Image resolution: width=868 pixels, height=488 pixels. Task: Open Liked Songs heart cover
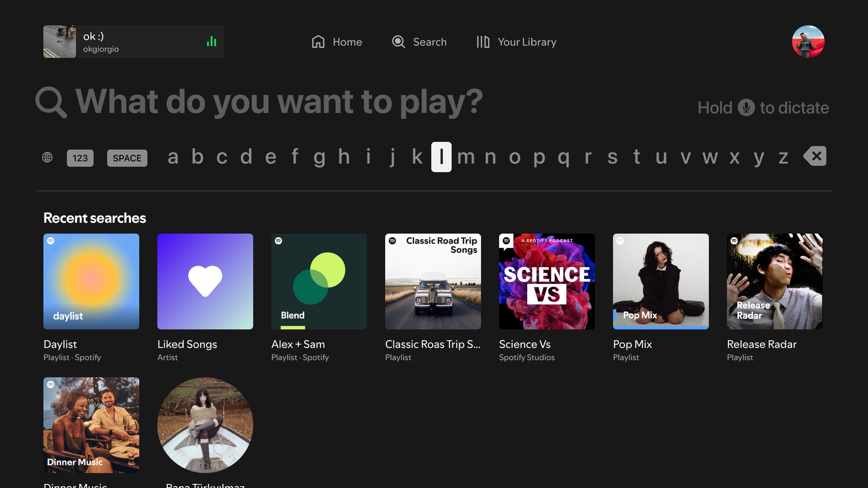(x=205, y=282)
